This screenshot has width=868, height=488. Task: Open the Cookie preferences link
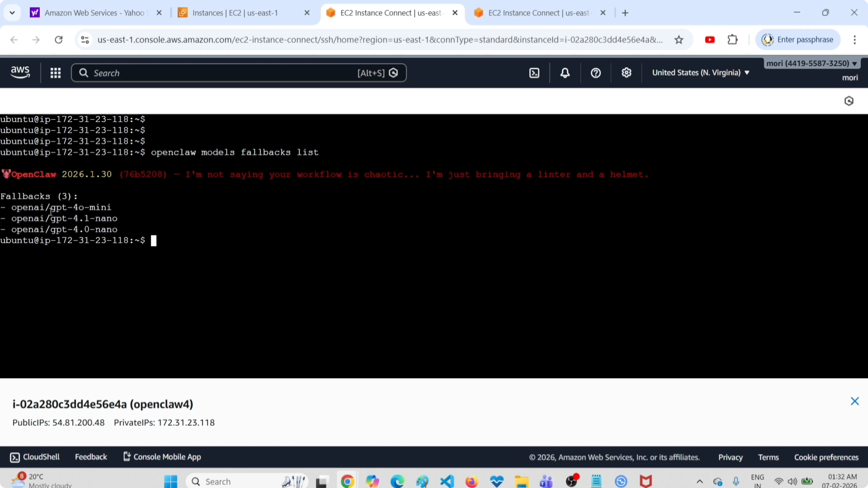tap(826, 457)
